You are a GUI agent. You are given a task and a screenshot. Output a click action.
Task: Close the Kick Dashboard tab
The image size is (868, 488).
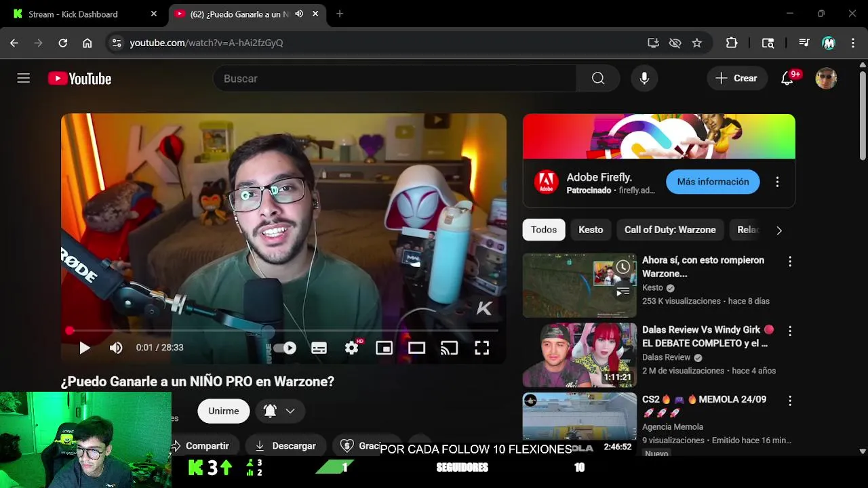154,14
